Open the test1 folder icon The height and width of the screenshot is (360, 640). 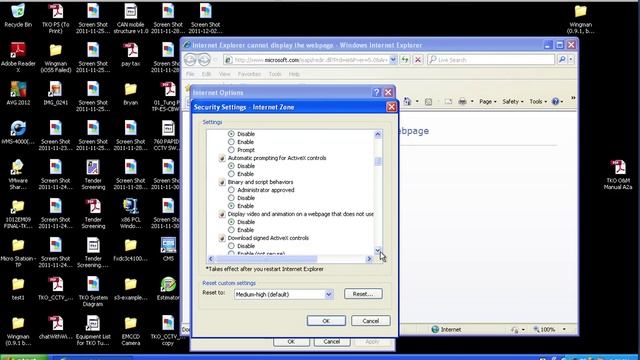pyautogui.click(x=18, y=289)
